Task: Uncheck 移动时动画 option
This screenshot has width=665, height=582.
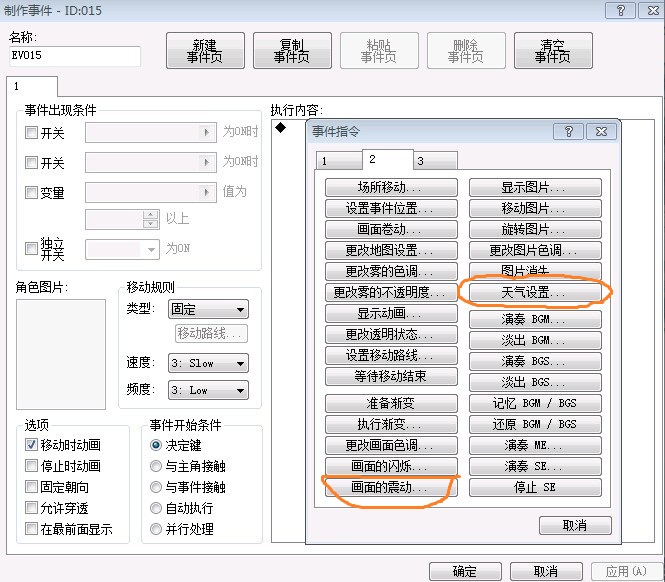Action: pyautogui.click(x=31, y=445)
